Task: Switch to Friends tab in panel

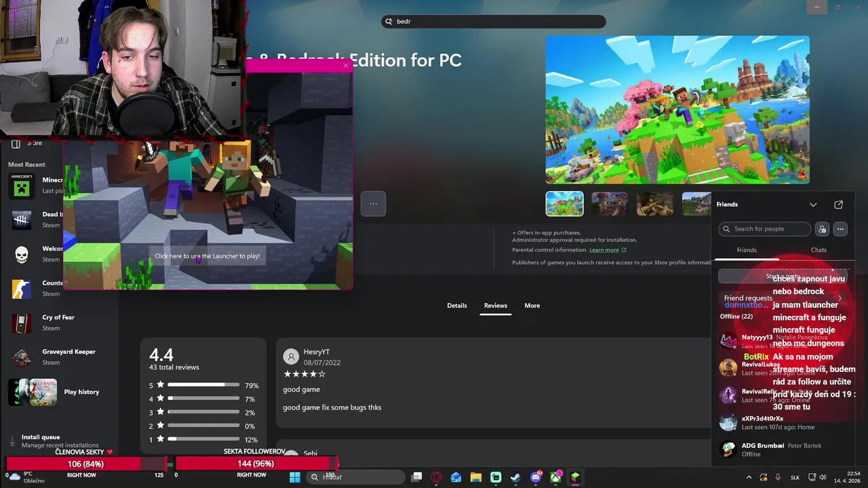Action: tap(747, 250)
